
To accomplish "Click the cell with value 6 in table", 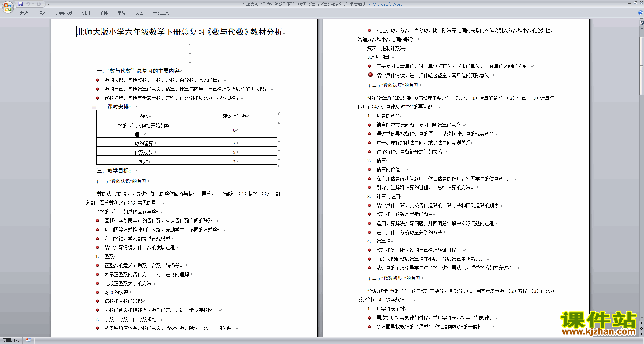I will coord(229,129).
